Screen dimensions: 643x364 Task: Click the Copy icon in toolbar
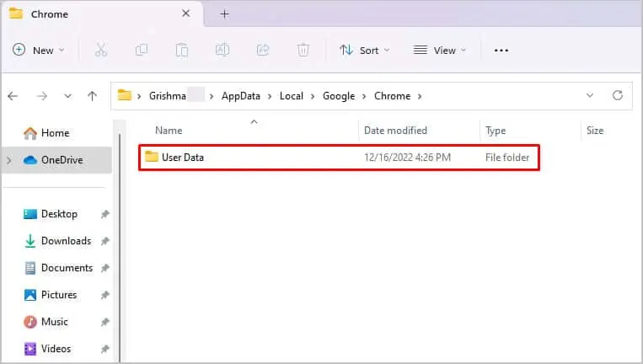(142, 50)
